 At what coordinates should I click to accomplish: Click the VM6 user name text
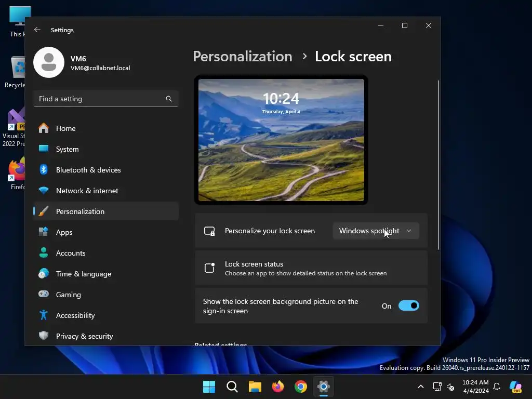[x=78, y=59]
